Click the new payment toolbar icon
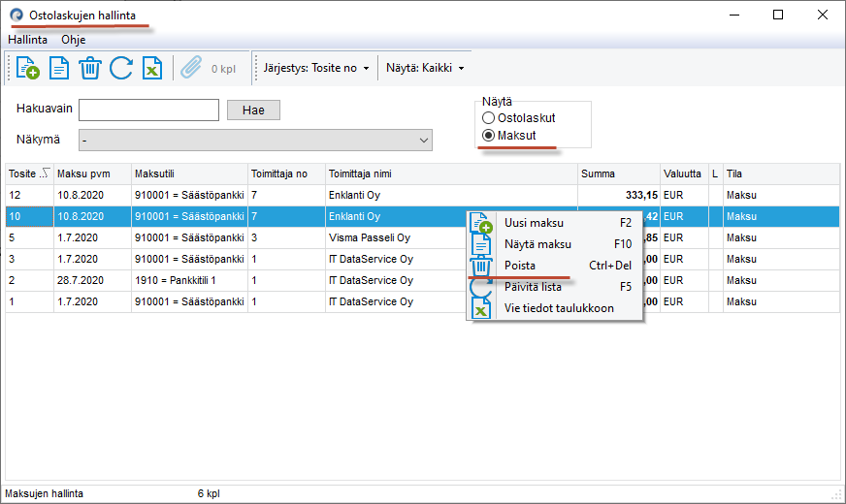Screen dimensions: 846x504 [27, 69]
